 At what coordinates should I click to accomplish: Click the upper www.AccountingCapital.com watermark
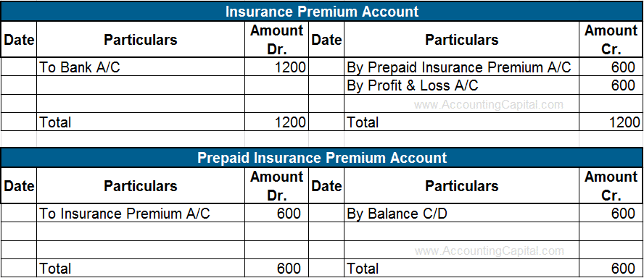point(489,104)
